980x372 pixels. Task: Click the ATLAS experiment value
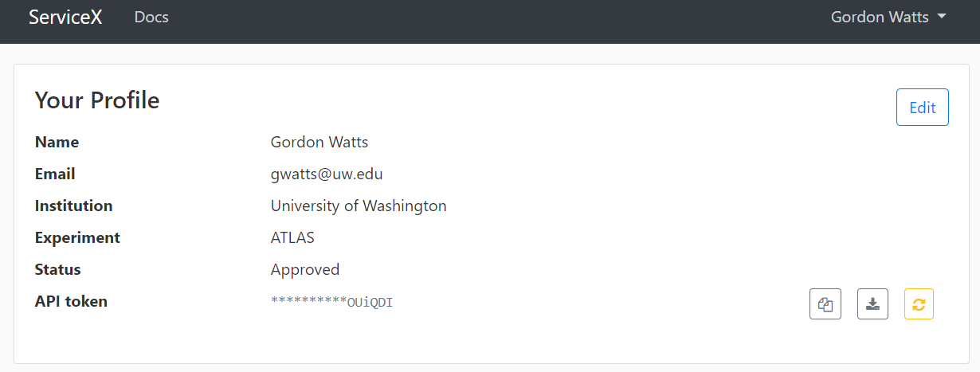point(292,237)
